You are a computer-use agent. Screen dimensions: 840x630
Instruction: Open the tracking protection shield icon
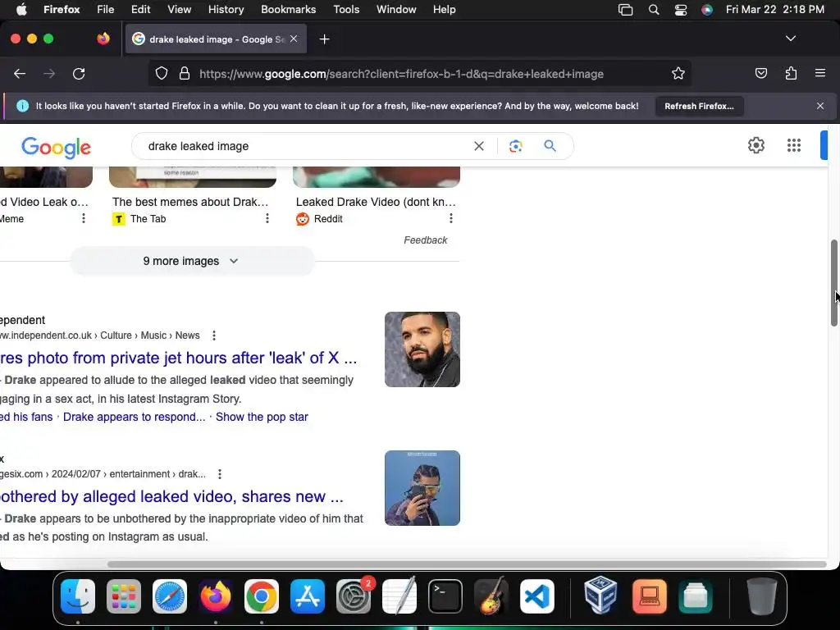[162, 73]
